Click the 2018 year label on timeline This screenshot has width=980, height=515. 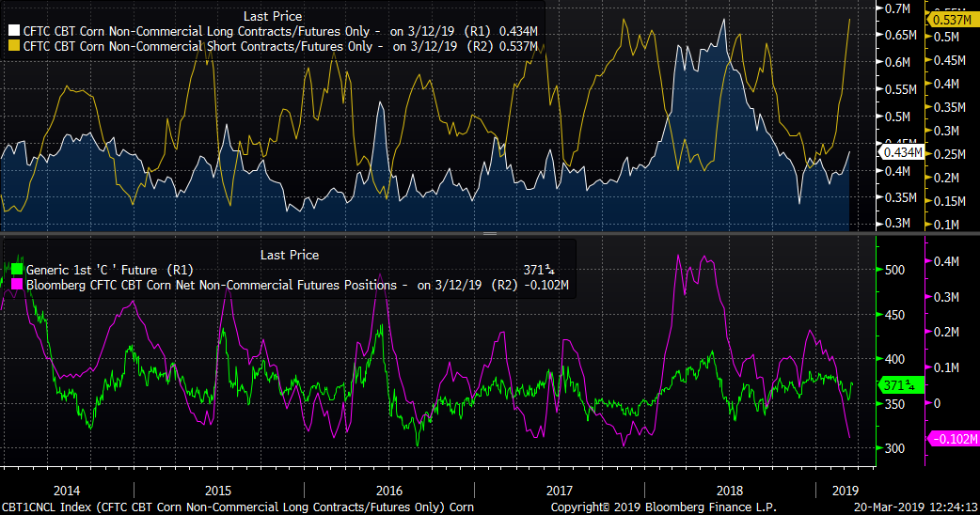point(729,491)
